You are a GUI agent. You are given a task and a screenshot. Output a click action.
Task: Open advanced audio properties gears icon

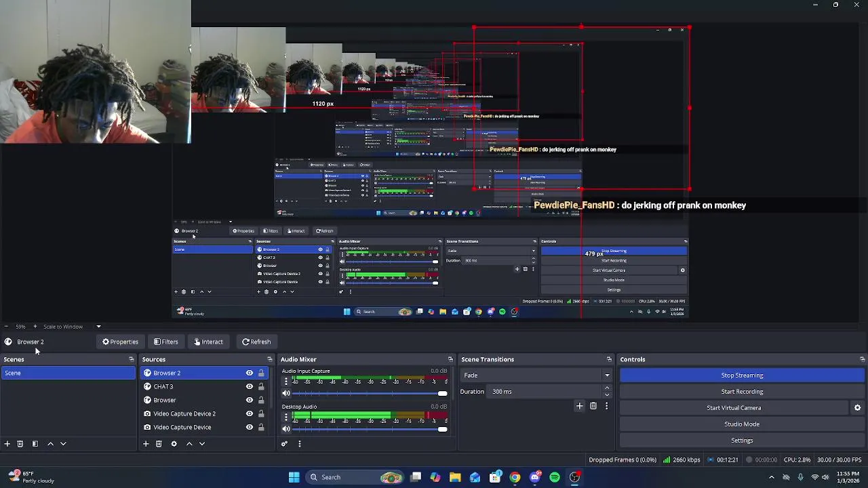284,444
